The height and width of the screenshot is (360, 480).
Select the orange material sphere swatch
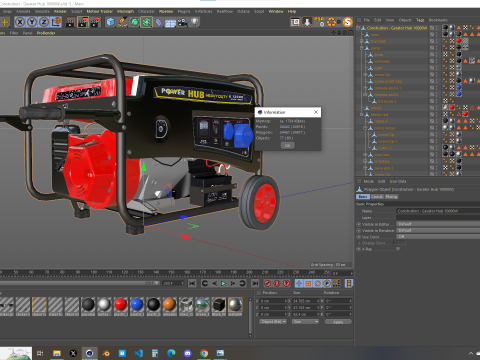click(x=169, y=305)
